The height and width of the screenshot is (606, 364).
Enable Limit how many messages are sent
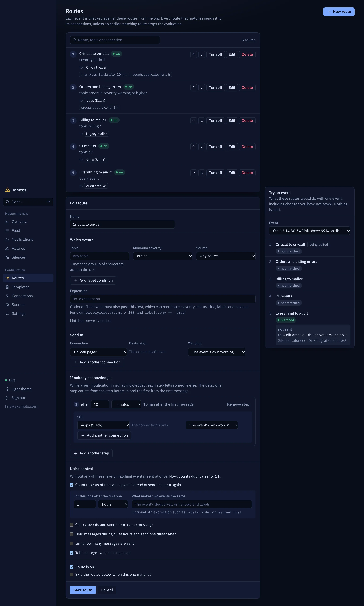click(72, 543)
